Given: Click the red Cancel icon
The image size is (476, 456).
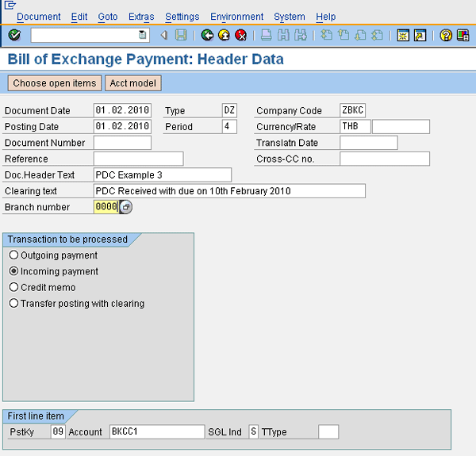Looking at the screenshot, I should point(240,35).
